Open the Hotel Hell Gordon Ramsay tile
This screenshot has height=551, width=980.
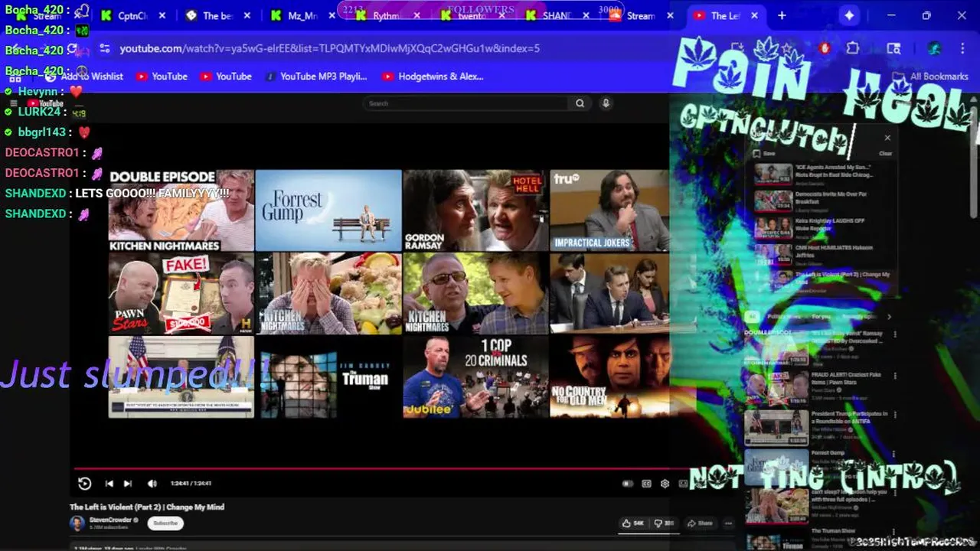(x=475, y=210)
